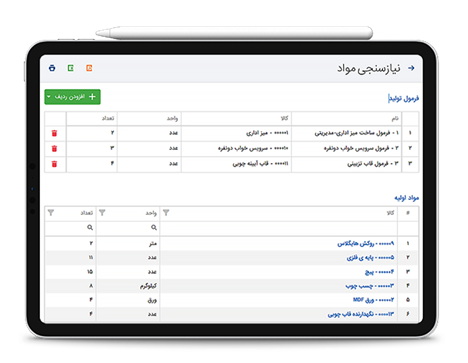Click the ورق unit cell of ورق MDF
The height and width of the screenshot is (363, 468).
pyautogui.click(x=128, y=300)
